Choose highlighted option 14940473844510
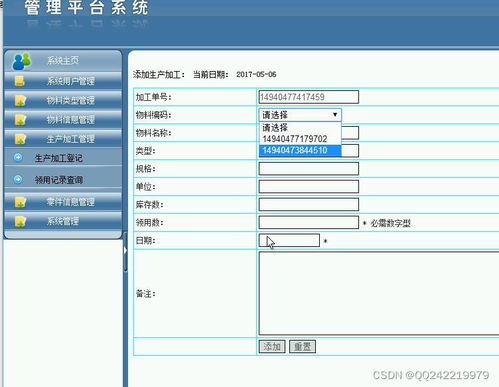This screenshot has height=387, width=499. [300, 150]
